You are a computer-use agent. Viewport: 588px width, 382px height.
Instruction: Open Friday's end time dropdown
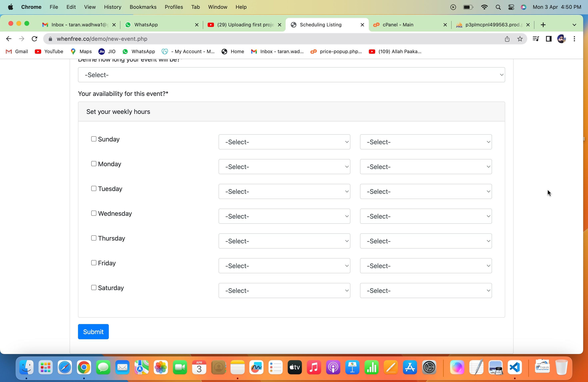click(x=426, y=266)
